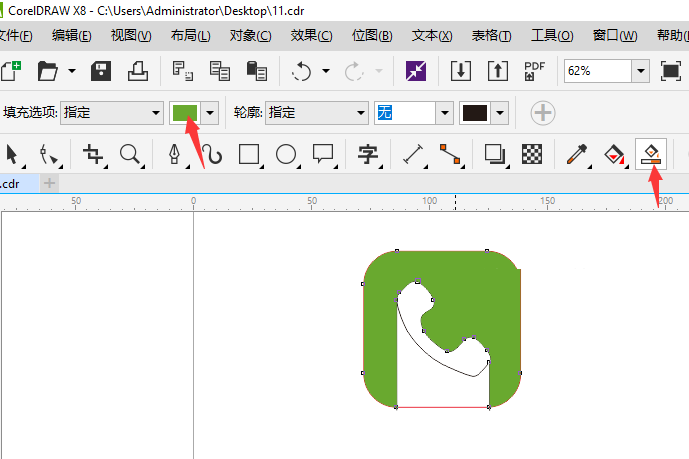Publish to PDF
Screen dimensions: 689x459
pyautogui.click(x=534, y=71)
